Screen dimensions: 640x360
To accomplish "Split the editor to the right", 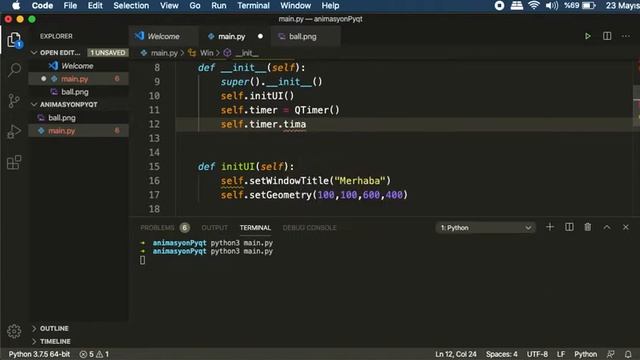I will coord(607,36).
